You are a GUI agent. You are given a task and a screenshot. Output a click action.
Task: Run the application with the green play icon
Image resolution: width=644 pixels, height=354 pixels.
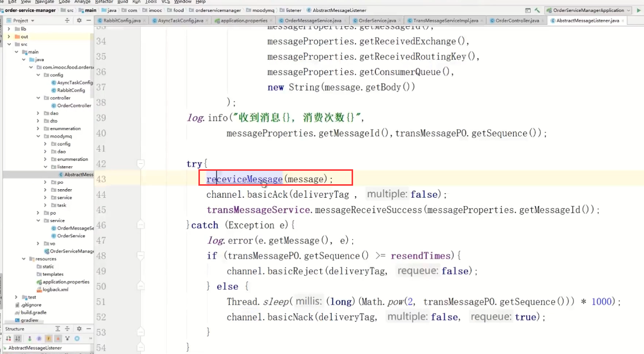pos(639,10)
